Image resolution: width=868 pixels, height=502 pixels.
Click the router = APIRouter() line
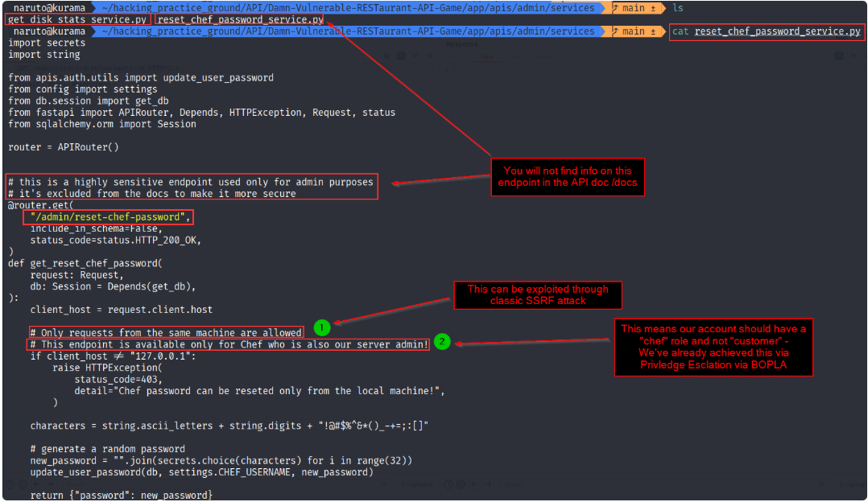point(63,147)
